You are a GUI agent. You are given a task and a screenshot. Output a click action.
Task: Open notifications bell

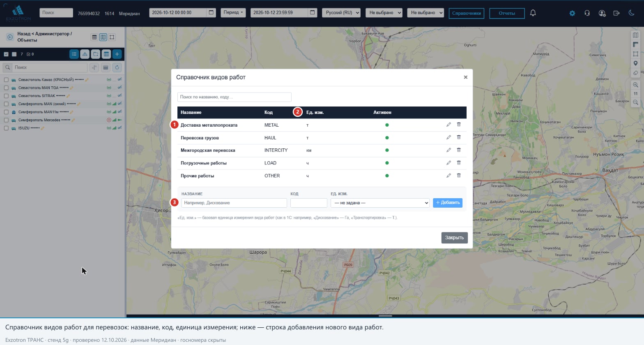pyautogui.click(x=533, y=13)
